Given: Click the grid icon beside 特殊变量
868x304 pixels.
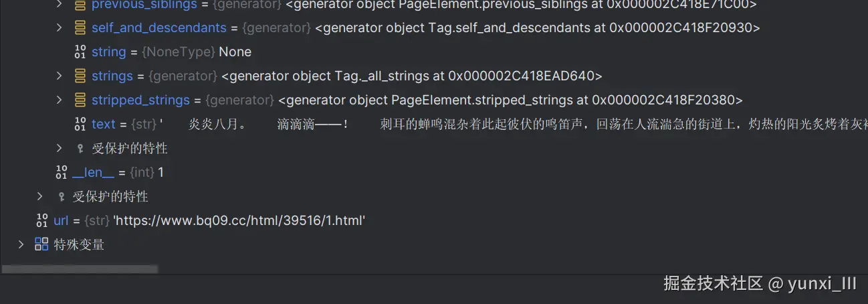Looking at the screenshot, I should (41, 244).
